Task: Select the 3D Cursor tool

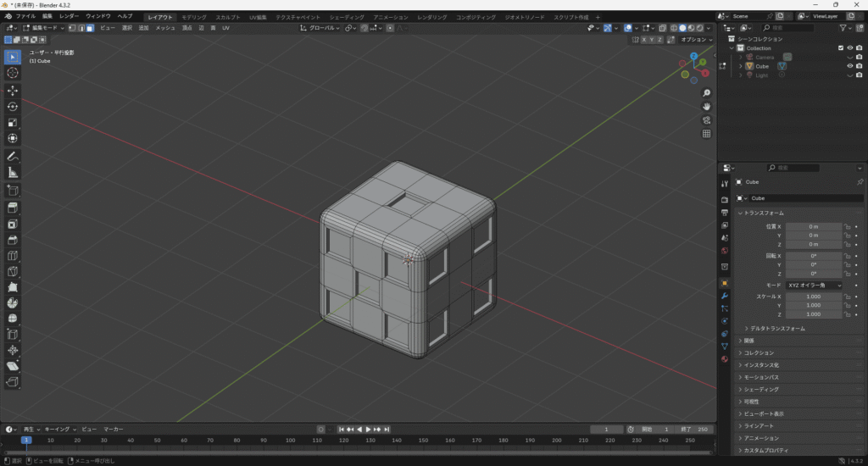Action: click(12, 73)
